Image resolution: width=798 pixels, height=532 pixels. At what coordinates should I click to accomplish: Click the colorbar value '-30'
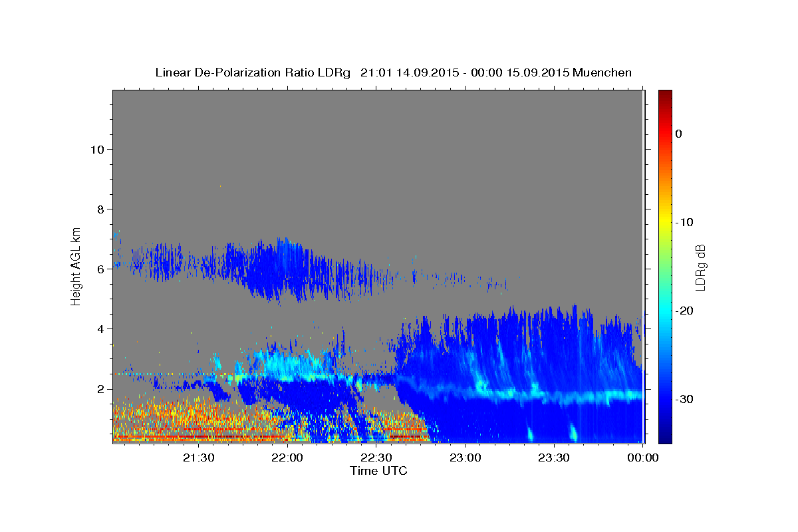[684, 399]
